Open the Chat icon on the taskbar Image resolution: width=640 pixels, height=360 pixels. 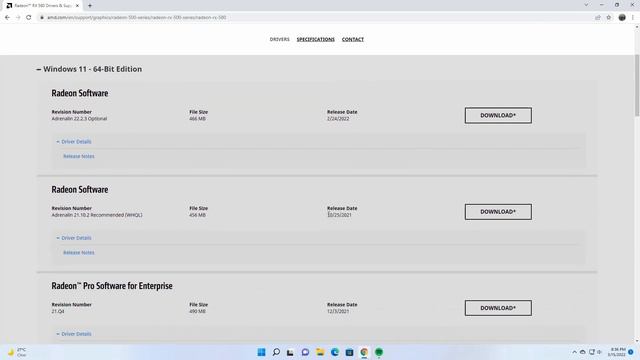click(305, 352)
